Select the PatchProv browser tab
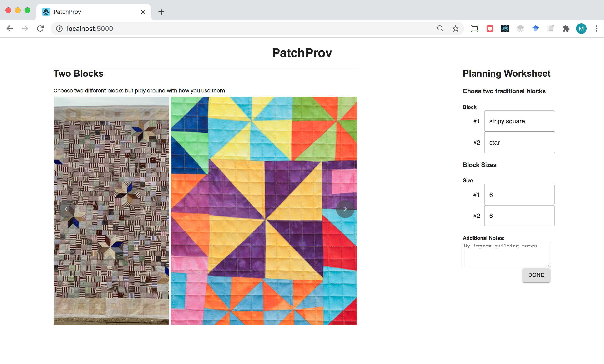The image size is (604, 364). tap(93, 12)
